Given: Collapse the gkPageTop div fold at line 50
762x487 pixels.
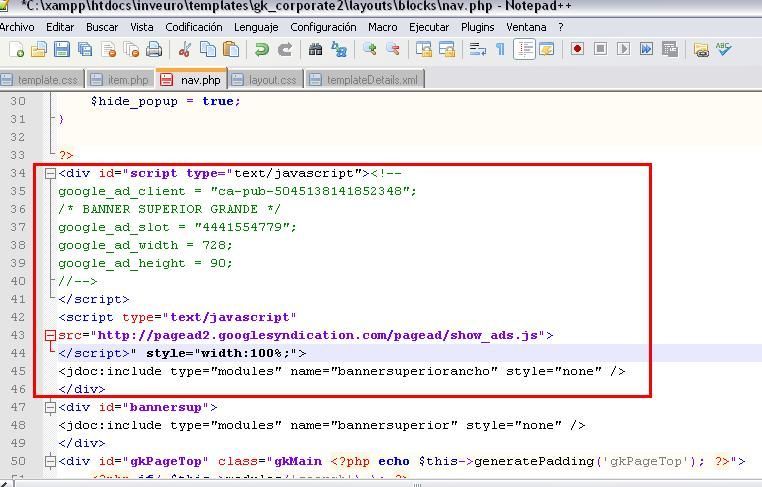Looking at the screenshot, I should pos(50,461).
